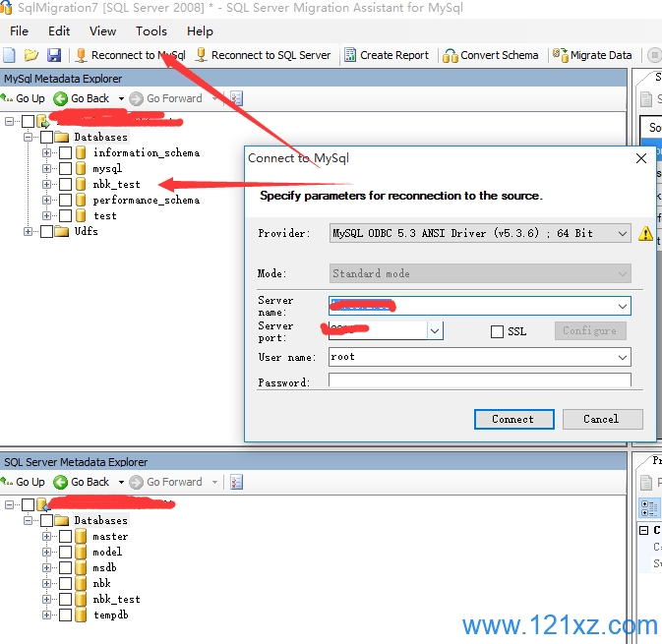Click Reconnect to SQL Server
662x644 pixels.
(263, 55)
